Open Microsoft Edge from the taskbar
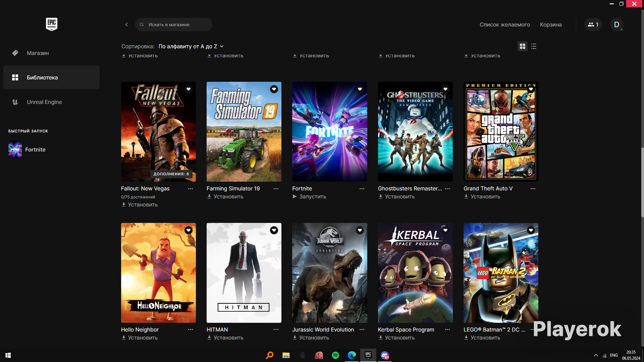The image size is (644, 362). (352, 355)
